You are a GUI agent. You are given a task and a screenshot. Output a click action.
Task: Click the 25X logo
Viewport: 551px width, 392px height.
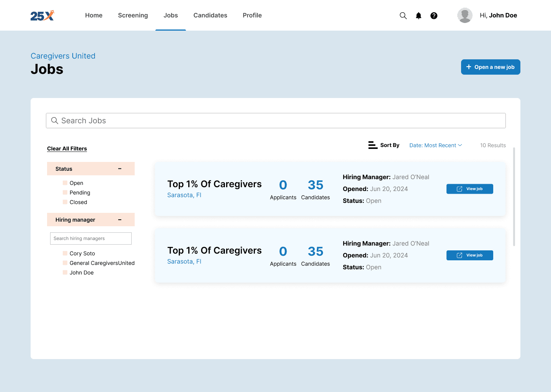(42, 15)
